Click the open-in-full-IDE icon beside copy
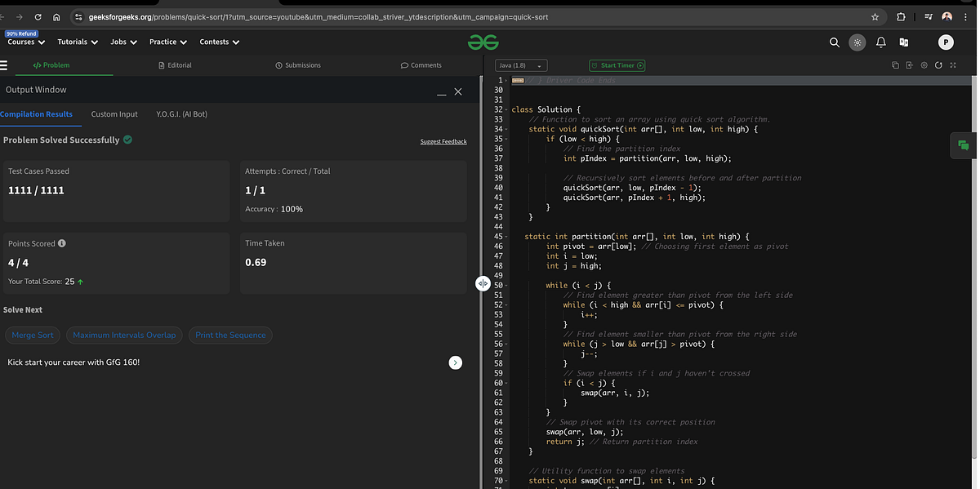The image size is (980, 489). pyautogui.click(x=909, y=65)
